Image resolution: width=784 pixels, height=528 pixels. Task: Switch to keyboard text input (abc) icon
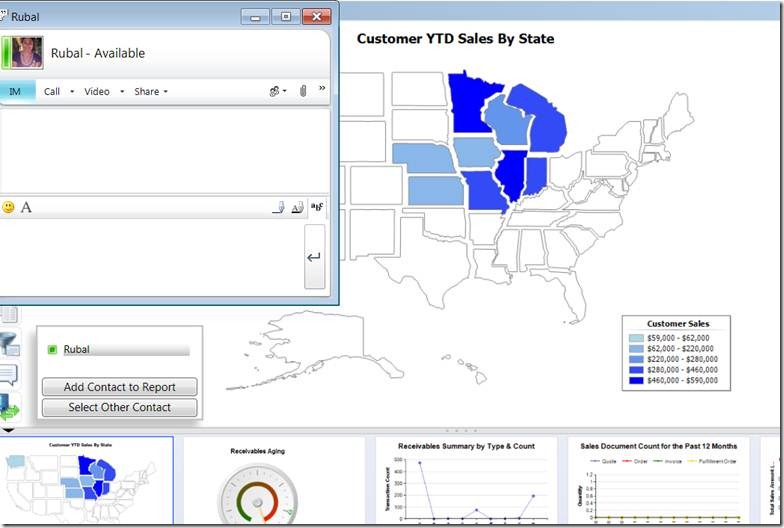pyautogui.click(x=317, y=207)
